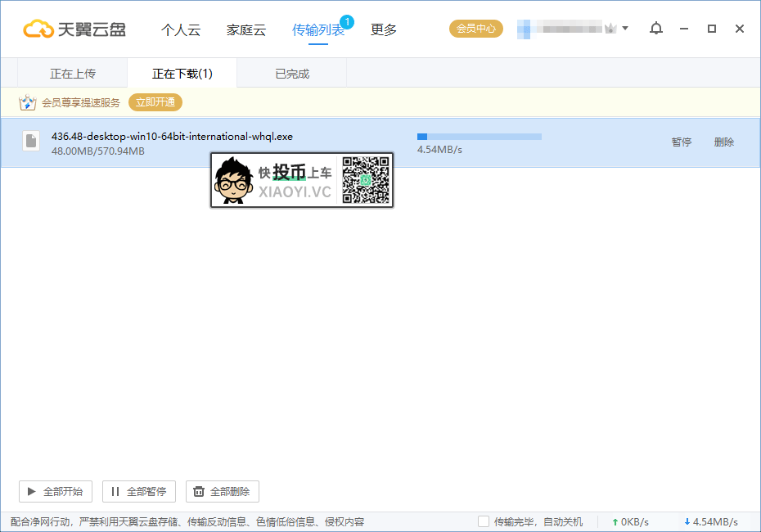Enable 传输完毕，自动关机 checkbox
The height and width of the screenshot is (532, 761).
484,521
